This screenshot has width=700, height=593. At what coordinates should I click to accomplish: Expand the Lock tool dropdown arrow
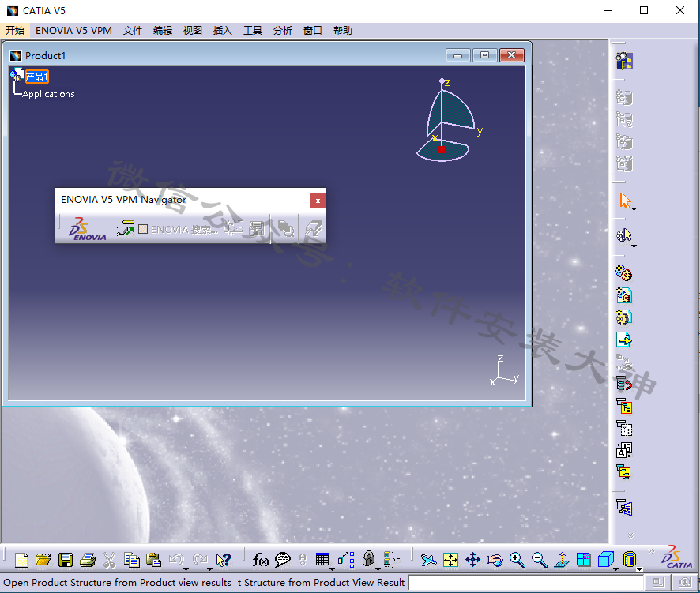(378, 569)
